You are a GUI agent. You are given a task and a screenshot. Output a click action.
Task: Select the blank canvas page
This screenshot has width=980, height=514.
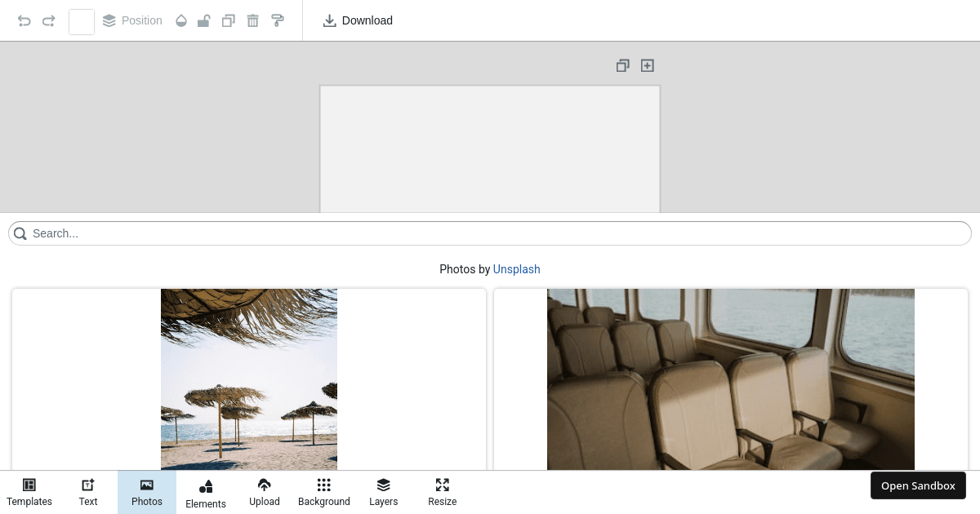[490, 149]
